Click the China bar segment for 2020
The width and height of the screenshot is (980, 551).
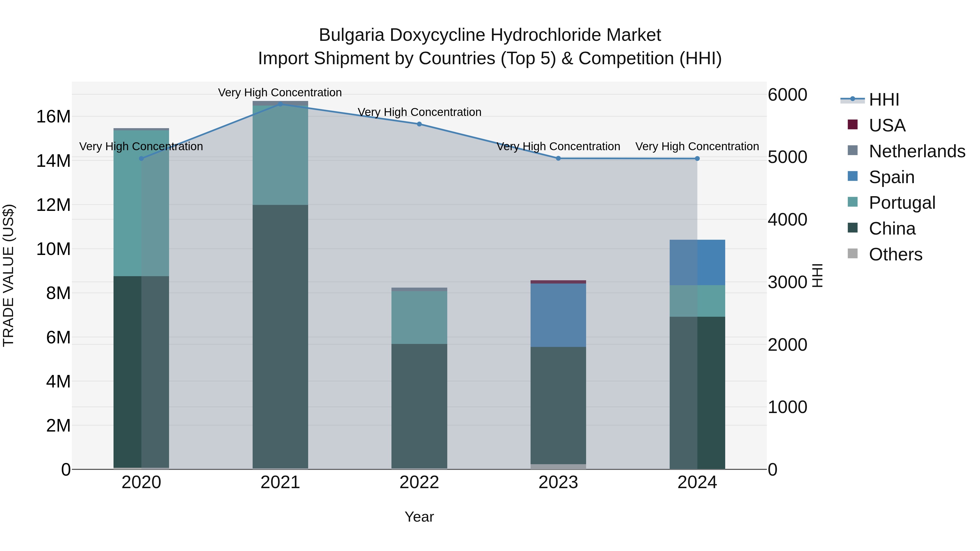click(x=142, y=372)
